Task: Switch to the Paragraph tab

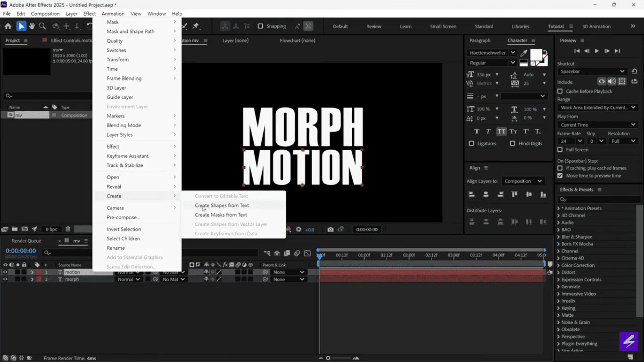Action: pyautogui.click(x=480, y=41)
